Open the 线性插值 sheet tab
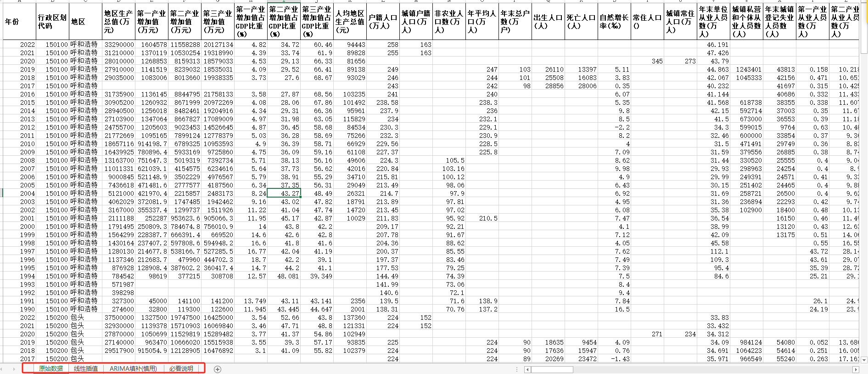 click(86, 368)
